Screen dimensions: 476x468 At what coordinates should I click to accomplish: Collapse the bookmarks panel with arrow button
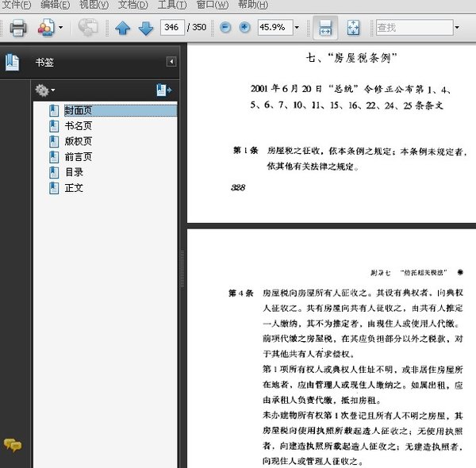tap(171, 62)
